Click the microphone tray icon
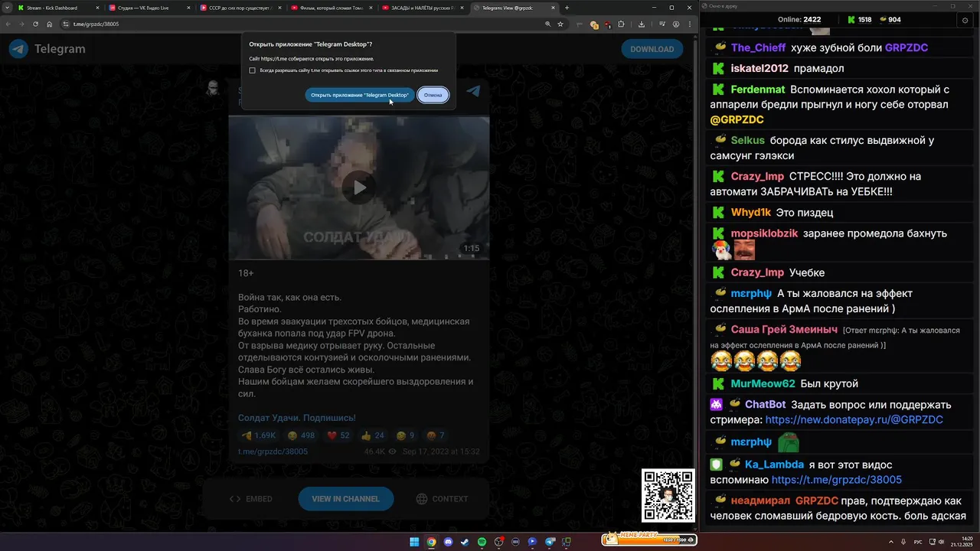The width and height of the screenshot is (980, 551). pyautogui.click(x=903, y=542)
